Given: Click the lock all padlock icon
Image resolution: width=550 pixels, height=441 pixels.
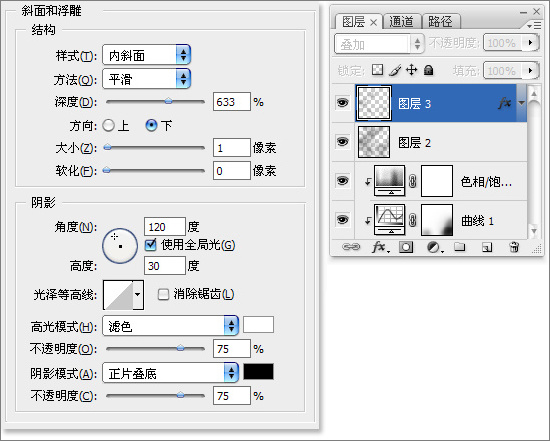Looking at the screenshot, I should (428, 70).
